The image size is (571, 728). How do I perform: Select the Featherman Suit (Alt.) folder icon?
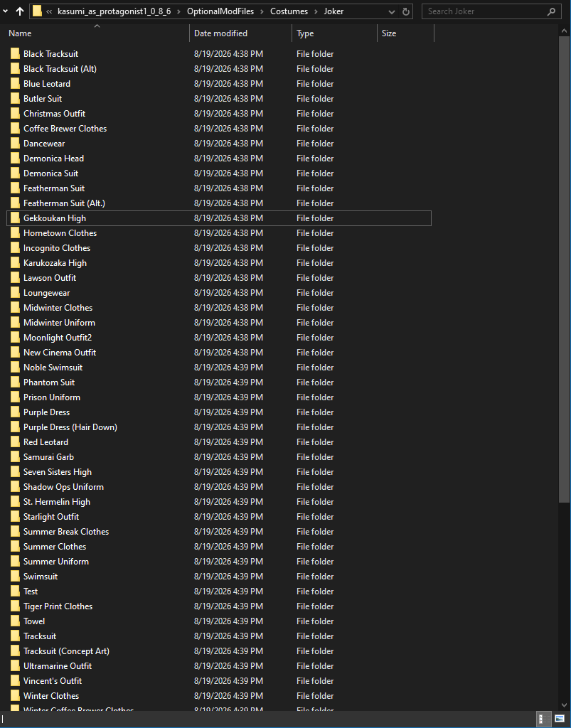coord(16,203)
